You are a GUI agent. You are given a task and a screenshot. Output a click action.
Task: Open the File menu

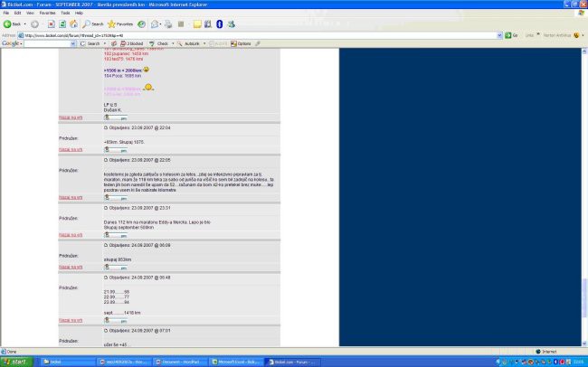[6, 13]
